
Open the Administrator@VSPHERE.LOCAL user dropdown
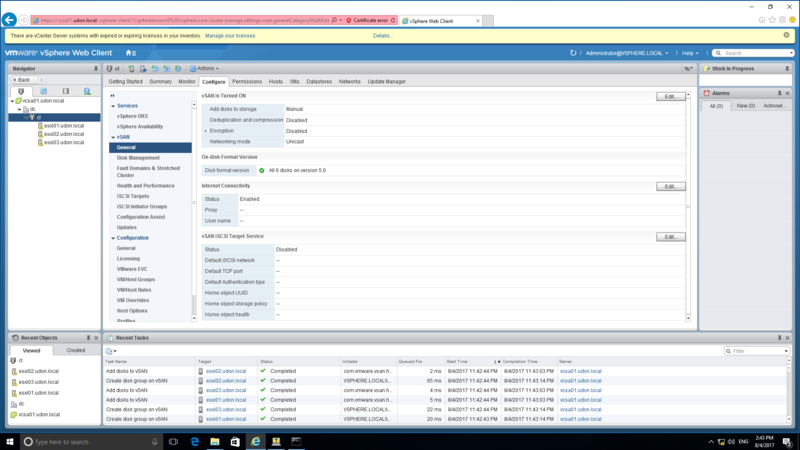coord(627,53)
